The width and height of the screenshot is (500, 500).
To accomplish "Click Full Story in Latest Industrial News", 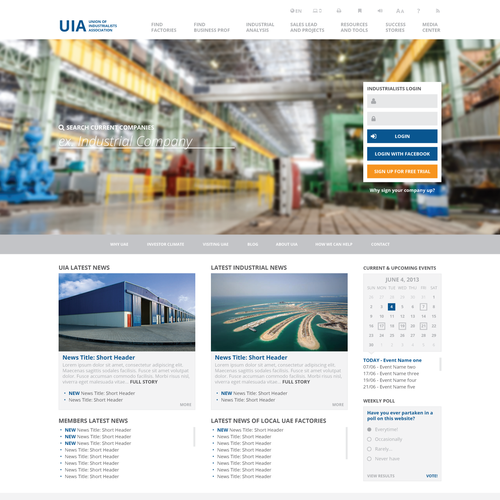I will (x=296, y=382).
